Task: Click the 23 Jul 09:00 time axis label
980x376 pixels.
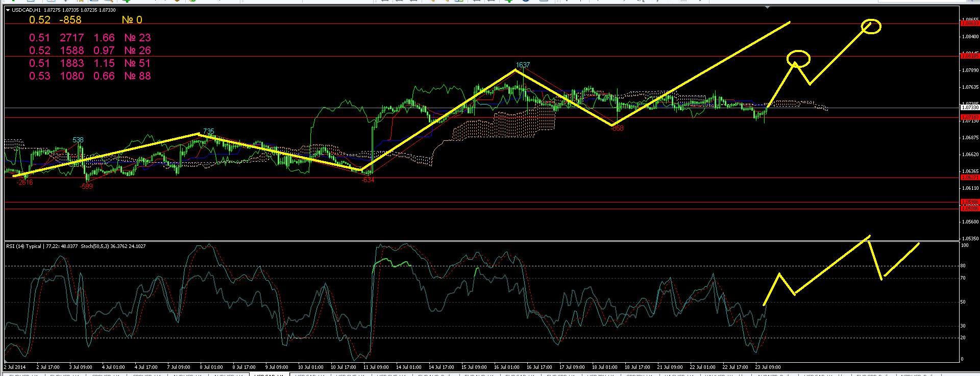Action: tap(768, 367)
